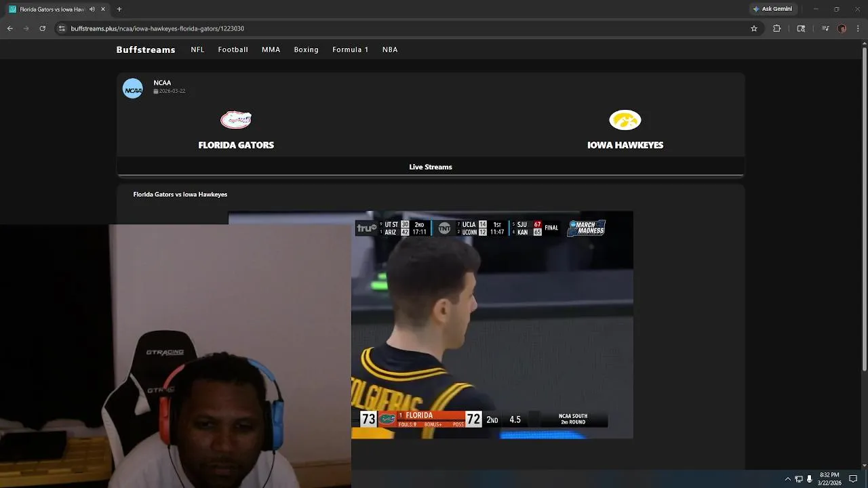Open the taskbar clock showing 8:32 PM
The image size is (868, 488).
pyautogui.click(x=829, y=479)
